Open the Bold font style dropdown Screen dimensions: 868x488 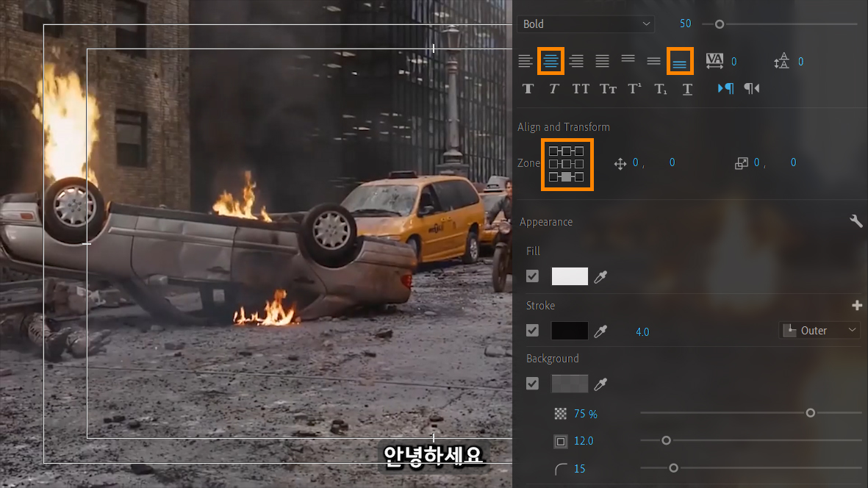pyautogui.click(x=586, y=24)
